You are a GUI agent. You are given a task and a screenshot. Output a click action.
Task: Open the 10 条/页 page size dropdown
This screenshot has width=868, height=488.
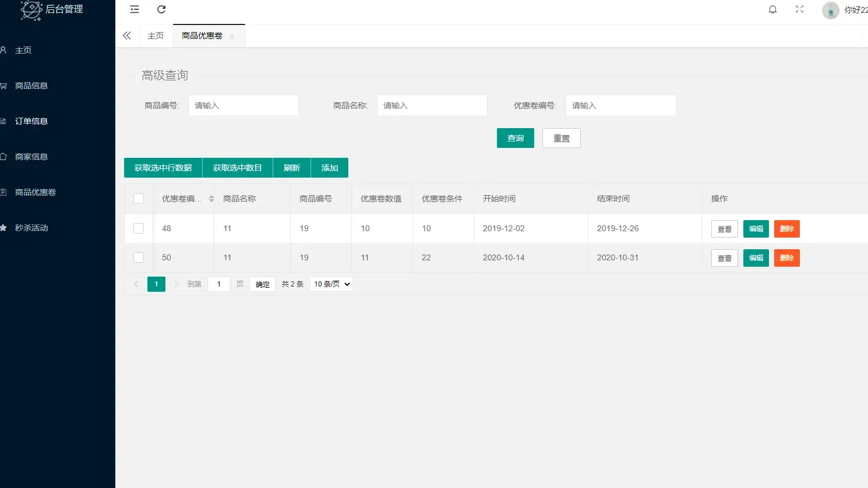331,284
